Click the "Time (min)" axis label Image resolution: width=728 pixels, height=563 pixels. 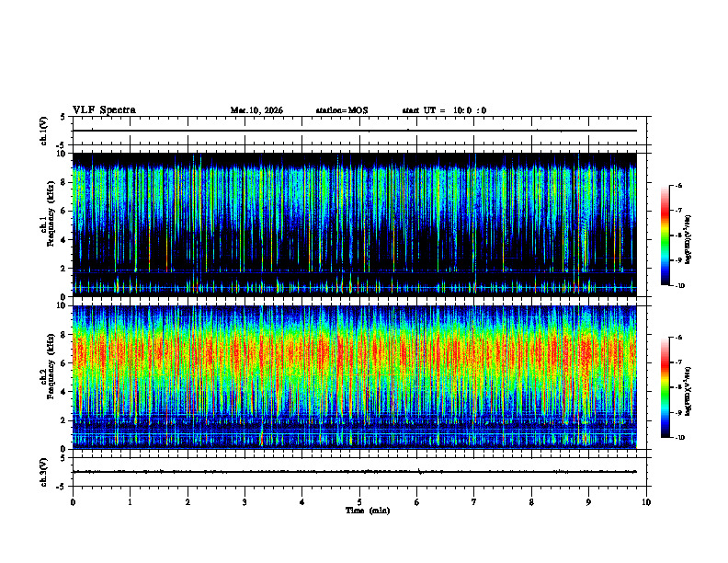[368, 511]
